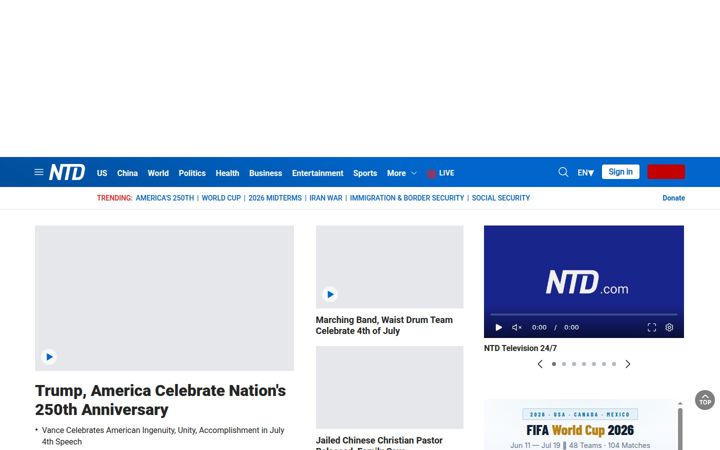720x450 pixels.
Task: Select the second carousel dot
Action: [x=564, y=364]
